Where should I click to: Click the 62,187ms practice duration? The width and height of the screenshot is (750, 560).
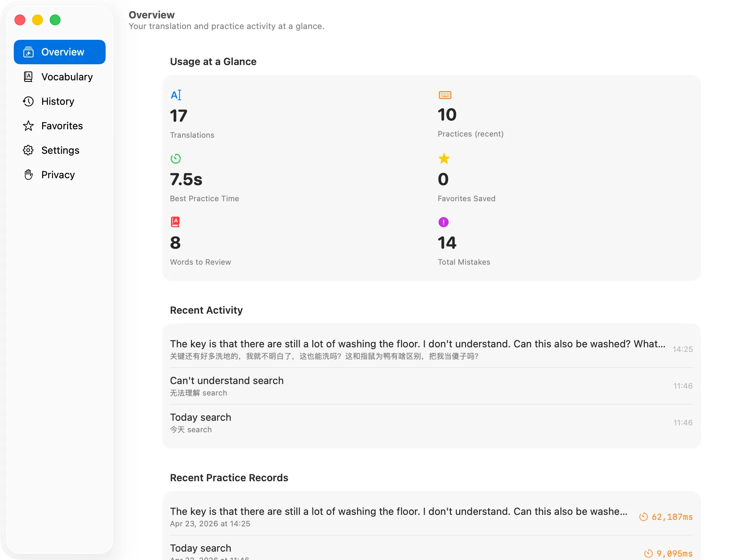coord(672,517)
